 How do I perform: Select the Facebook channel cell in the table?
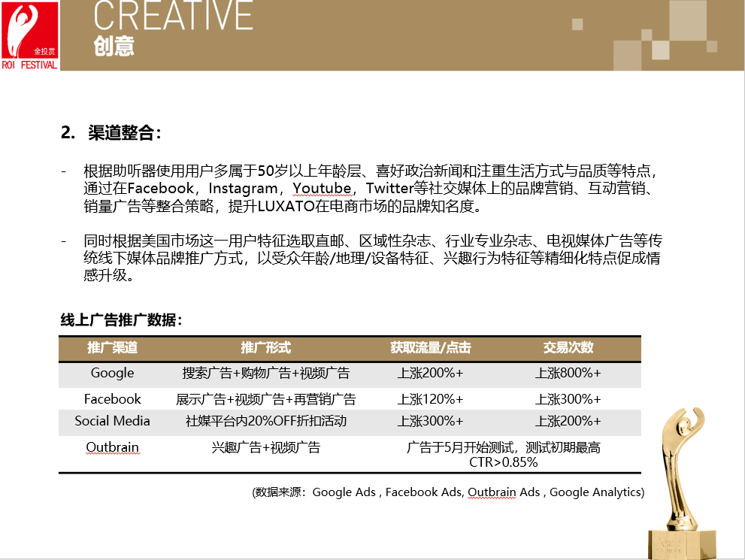tap(112, 398)
